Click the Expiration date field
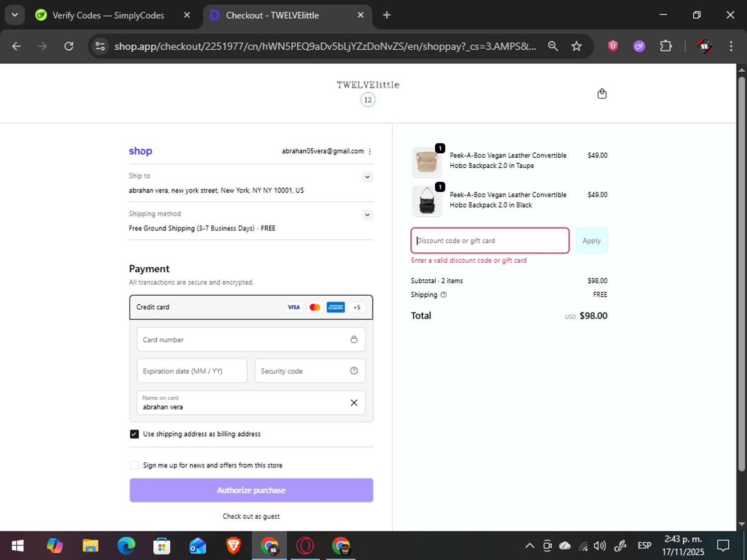747x560 pixels. pos(192,371)
